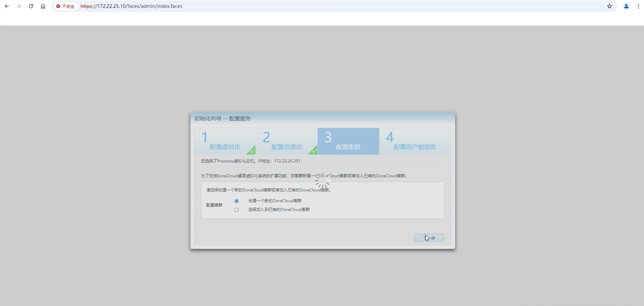Click the 配置集群 field label
The image size is (644, 306).
point(214,205)
